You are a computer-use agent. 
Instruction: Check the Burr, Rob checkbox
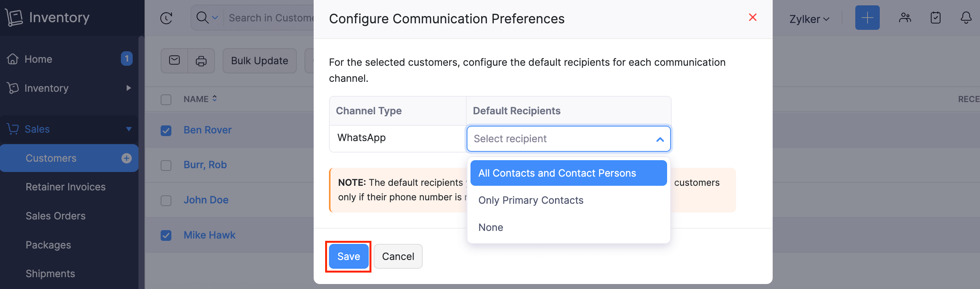[x=166, y=166]
